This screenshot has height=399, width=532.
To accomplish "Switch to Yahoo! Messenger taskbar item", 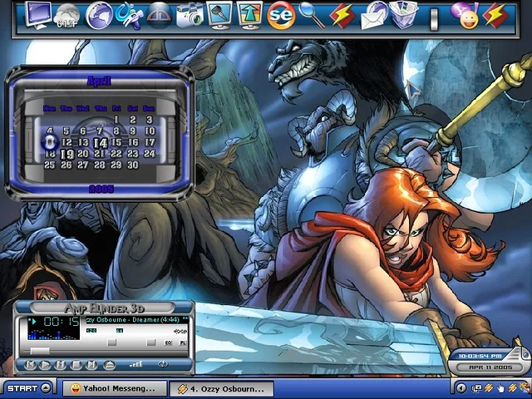I will click(x=113, y=388).
